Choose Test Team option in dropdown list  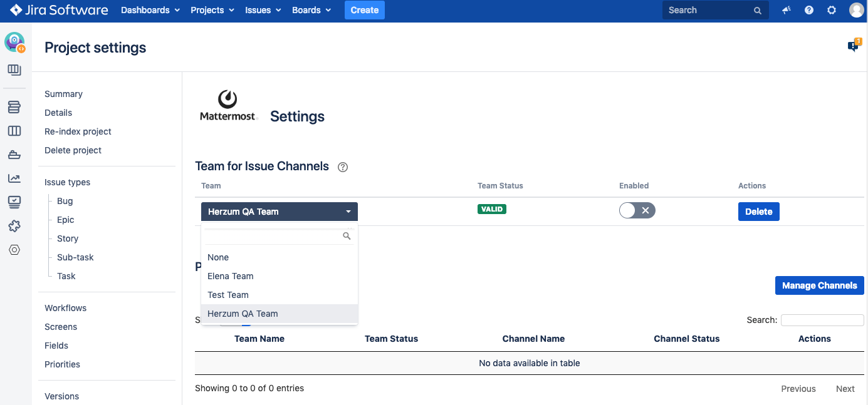click(228, 295)
